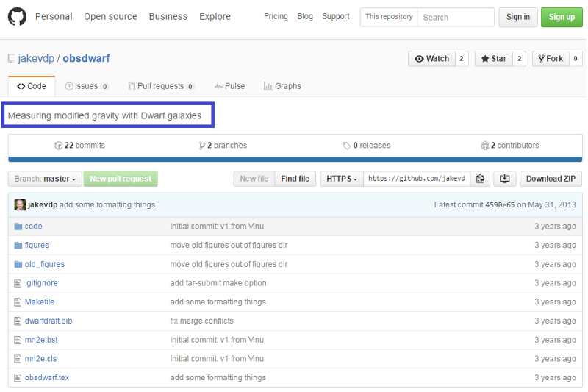The width and height of the screenshot is (588, 392).
Task: Click file icon next to mn2e.bst
Action: 18,340
